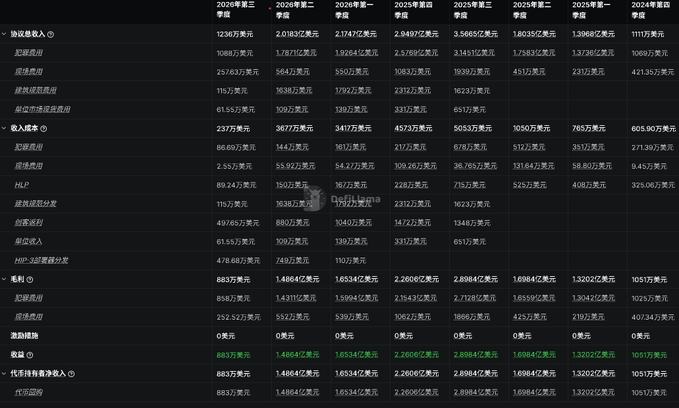This screenshot has height=408, width=679.
Task: Open the help icon beside 毛利
Action: [x=30, y=279]
